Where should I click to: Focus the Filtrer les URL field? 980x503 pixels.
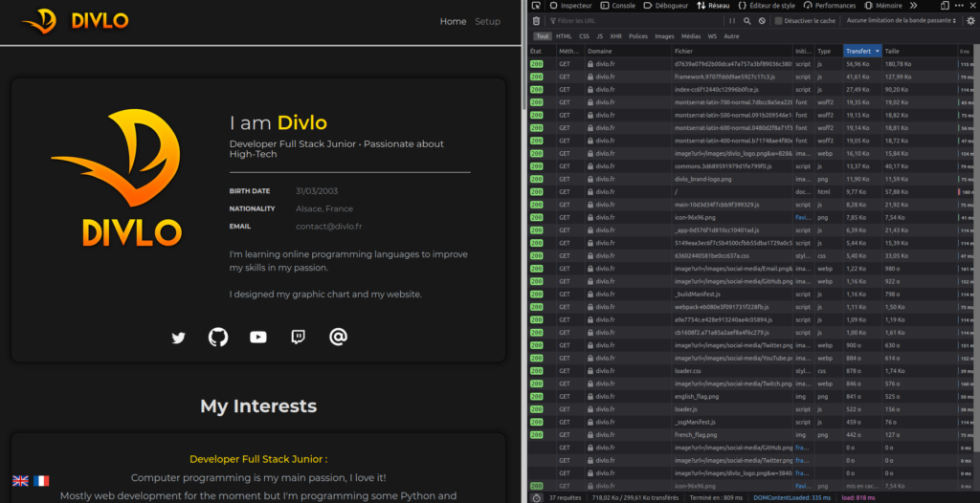(635, 21)
